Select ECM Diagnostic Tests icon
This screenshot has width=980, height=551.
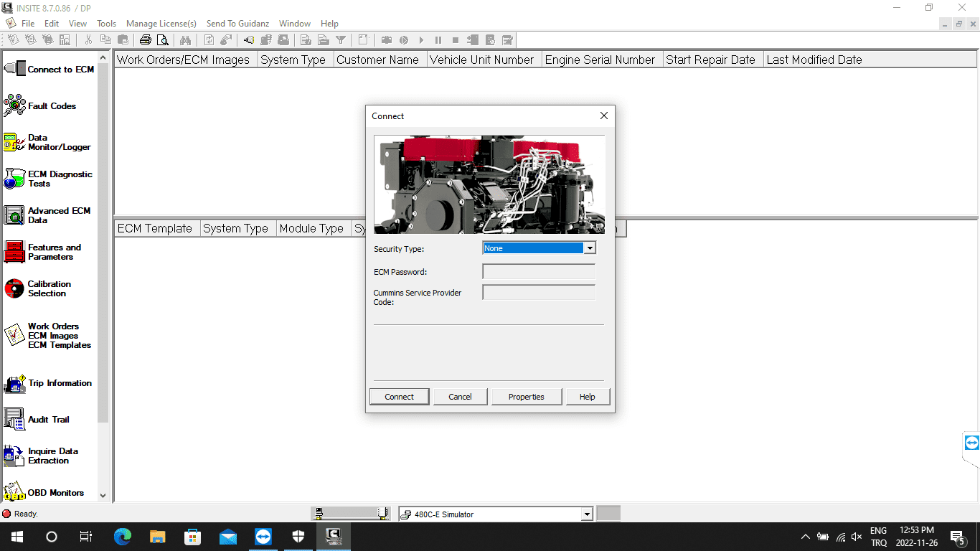point(15,179)
